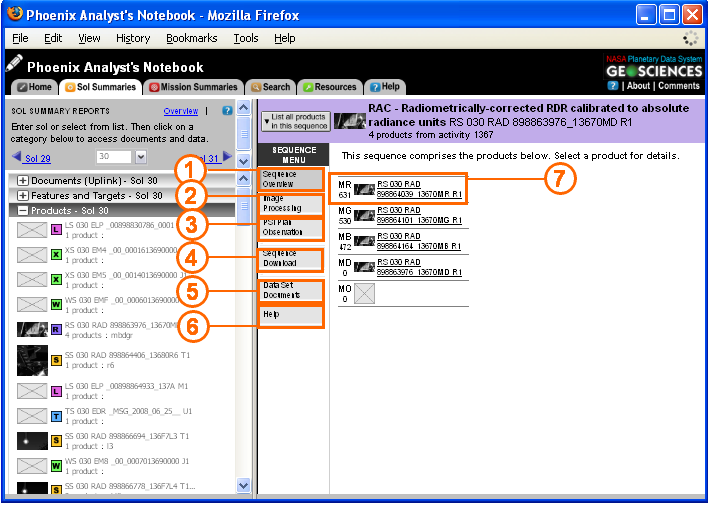The width and height of the screenshot is (708, 505).
Task: Click the green W icon for WS 030 EM8
Action: coord(57,465)
